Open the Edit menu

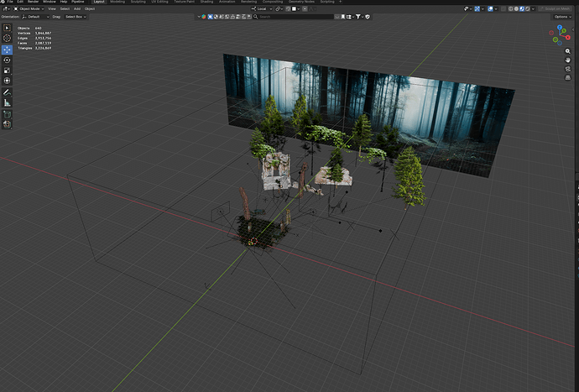pyautogui.click(x=20, y=2)
